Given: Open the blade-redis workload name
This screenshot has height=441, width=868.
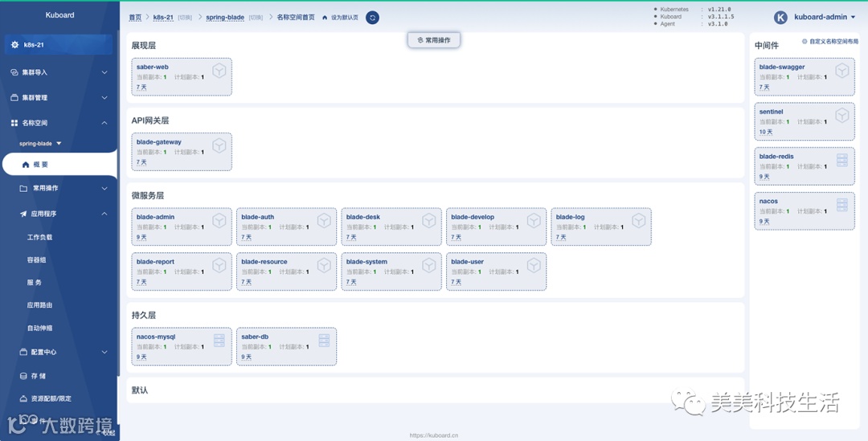Looking at the screenshot, I should 776,157.
